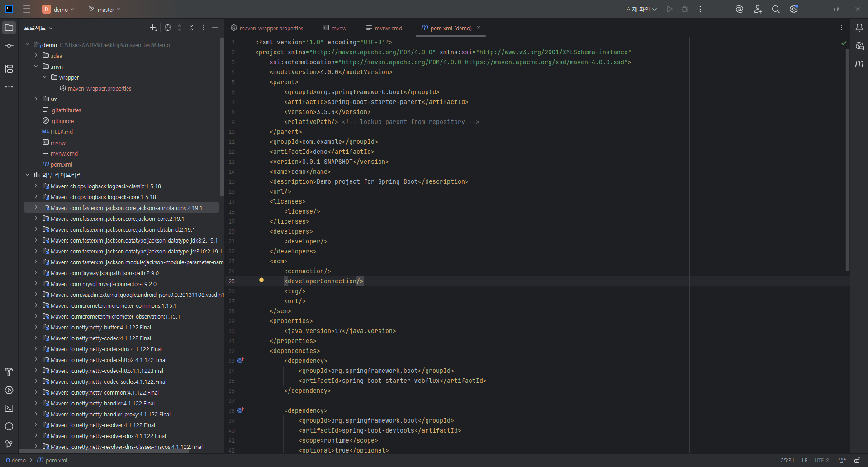Image resolution: width=868 pixels, height=467 pixels.
Task: Switch to the mvnw.cmd tab
Action: pyautogui.click(x=384, y=28)
